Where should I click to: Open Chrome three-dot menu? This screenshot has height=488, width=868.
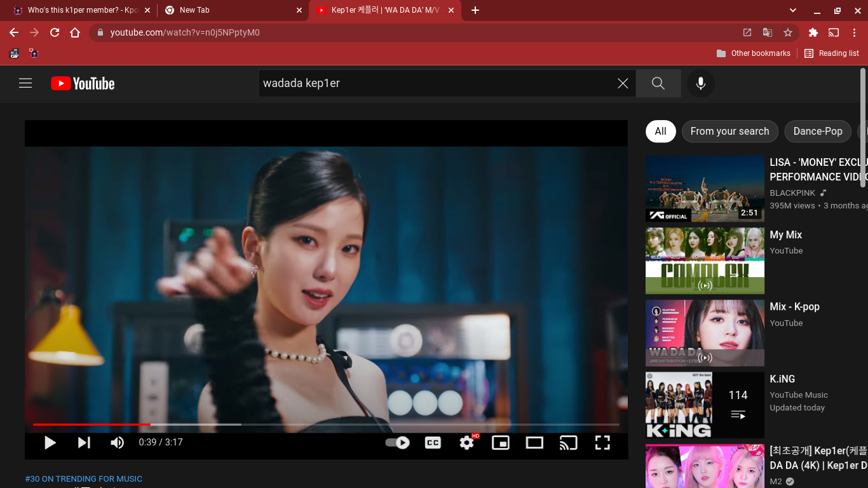click(x=854, y=32)
